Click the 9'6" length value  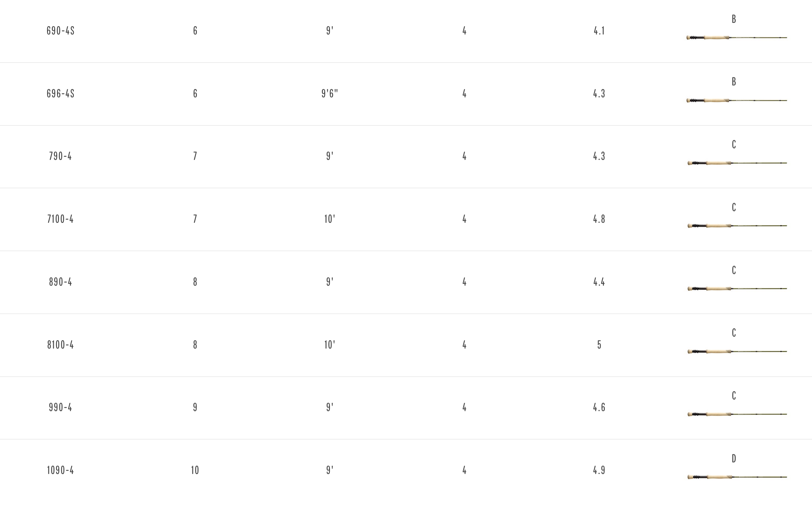point(329,94)
